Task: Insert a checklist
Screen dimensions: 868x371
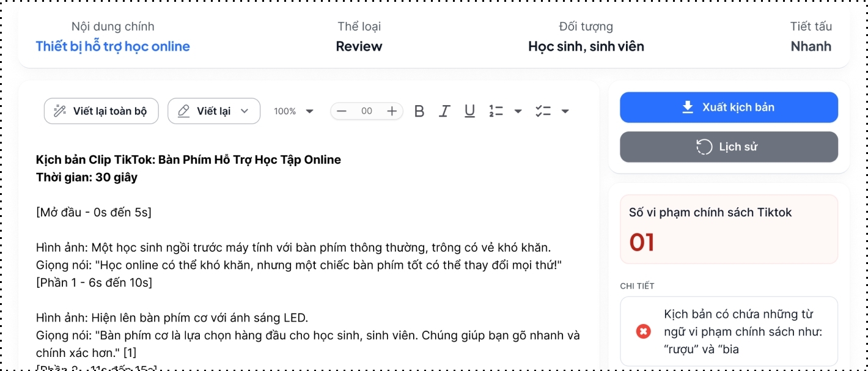Action: (x=543, y=111)
